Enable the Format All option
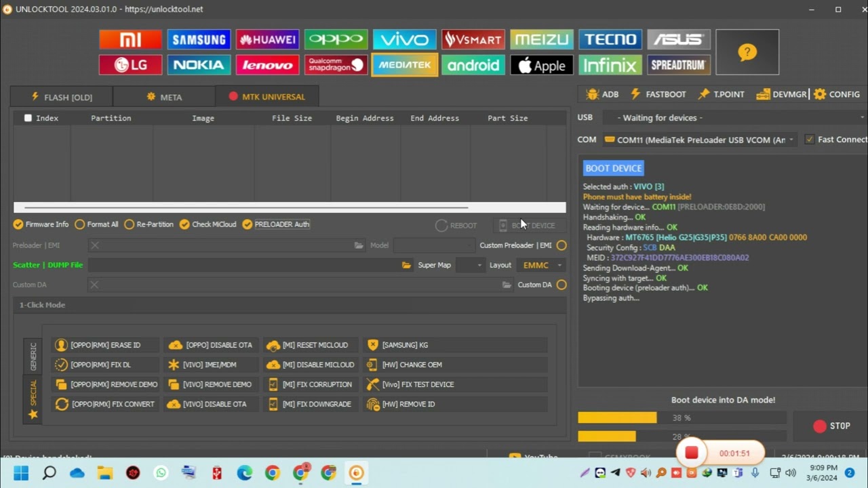 click(x=80, y=224)
